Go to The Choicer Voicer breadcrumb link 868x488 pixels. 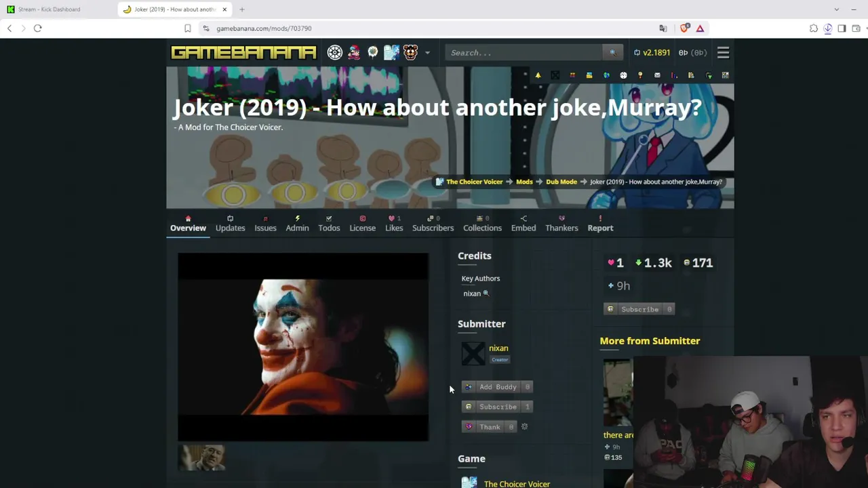(x=474, y=182)
